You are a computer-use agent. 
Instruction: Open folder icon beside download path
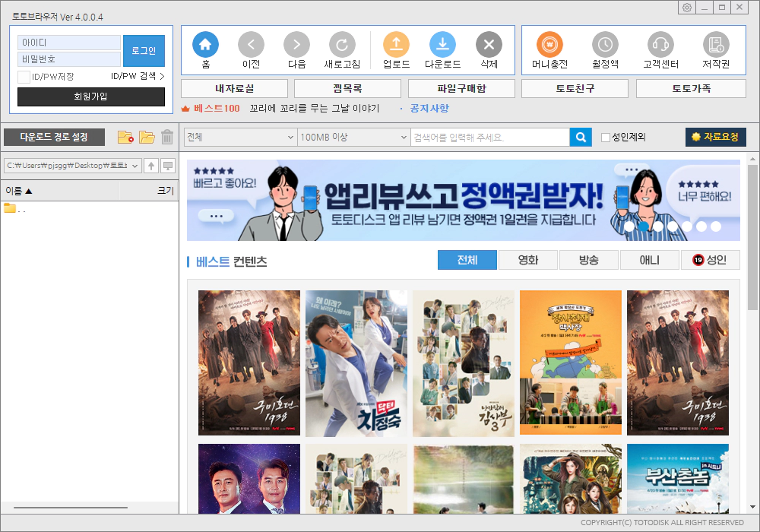[147, 137]
